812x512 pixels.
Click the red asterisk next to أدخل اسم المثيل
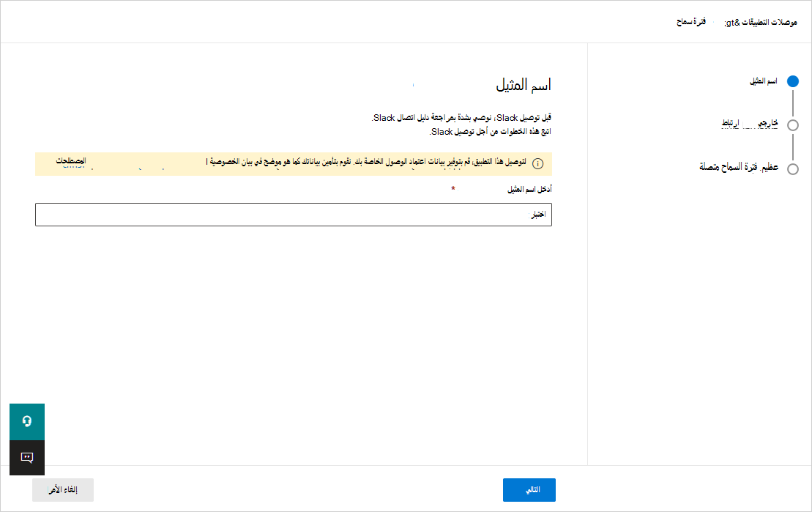pyautogui.click(x=452, y=190)
